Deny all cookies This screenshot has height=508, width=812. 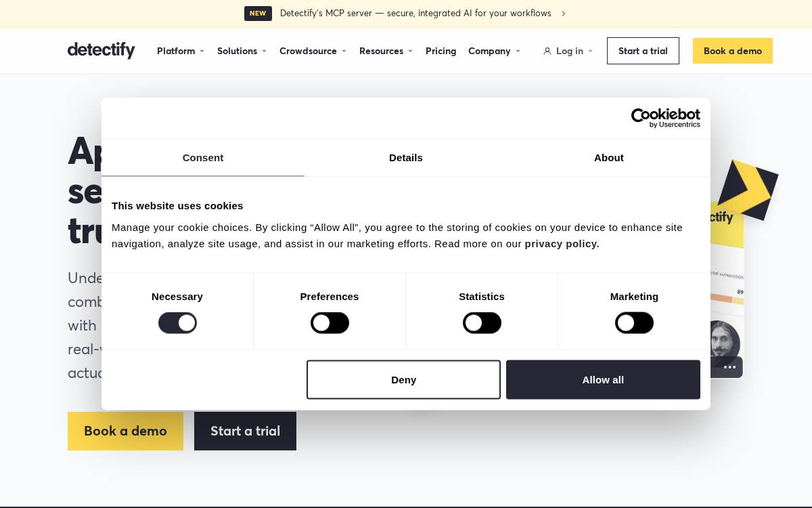click(x=403, y=379)
